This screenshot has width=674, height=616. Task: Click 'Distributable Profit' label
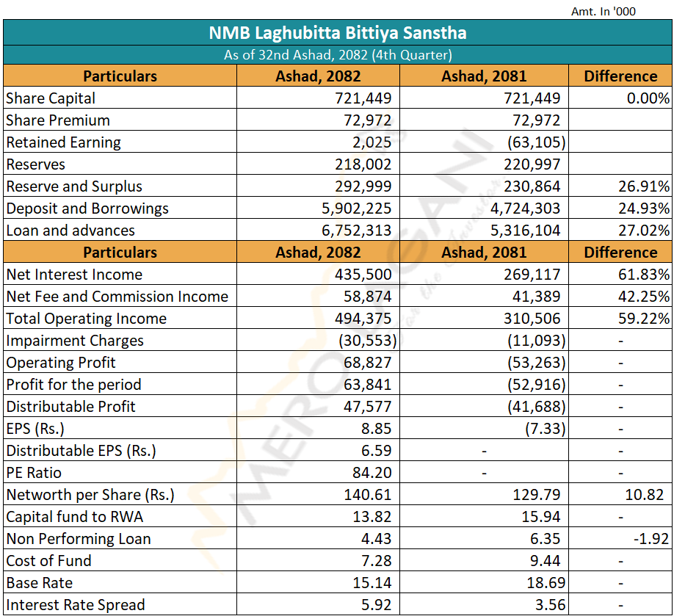70,406
